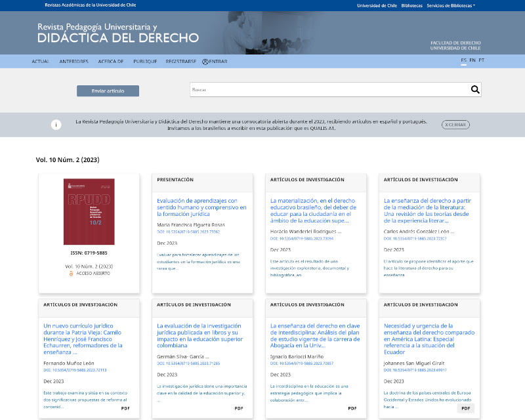Click the RPUDD issue cover thumbnail
This screenshot has width=525, height=420.
(x=90, y=211)
